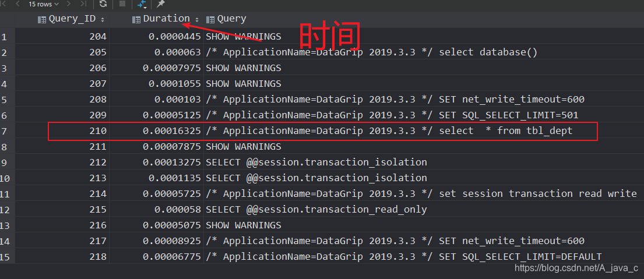Reload the result set with refresh icon

103,4
